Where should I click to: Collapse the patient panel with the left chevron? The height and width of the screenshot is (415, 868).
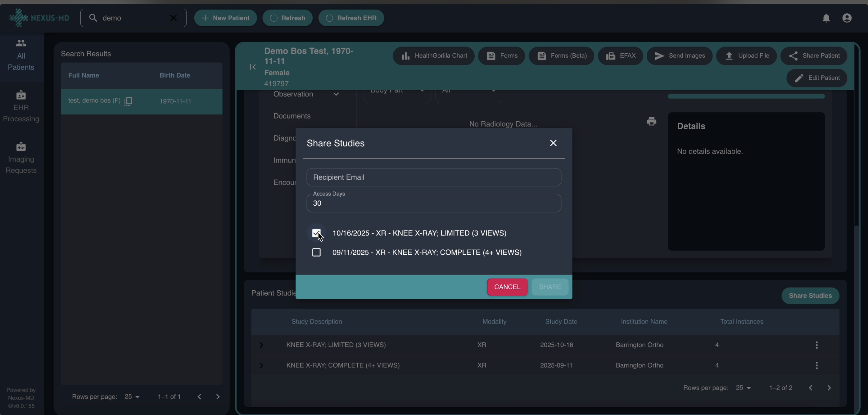tap(252, 67)
